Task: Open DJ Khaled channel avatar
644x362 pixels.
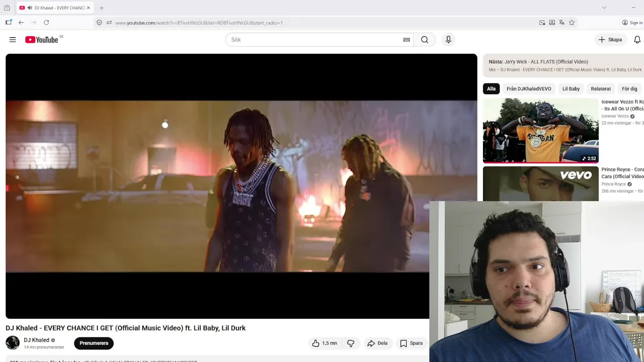Action: 13,343
